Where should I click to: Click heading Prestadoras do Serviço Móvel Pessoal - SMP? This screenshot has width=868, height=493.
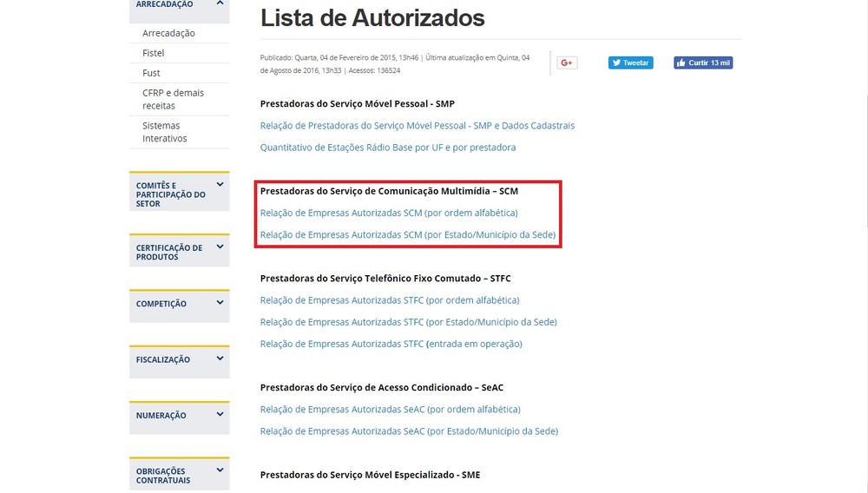click(x=357, y=103)
